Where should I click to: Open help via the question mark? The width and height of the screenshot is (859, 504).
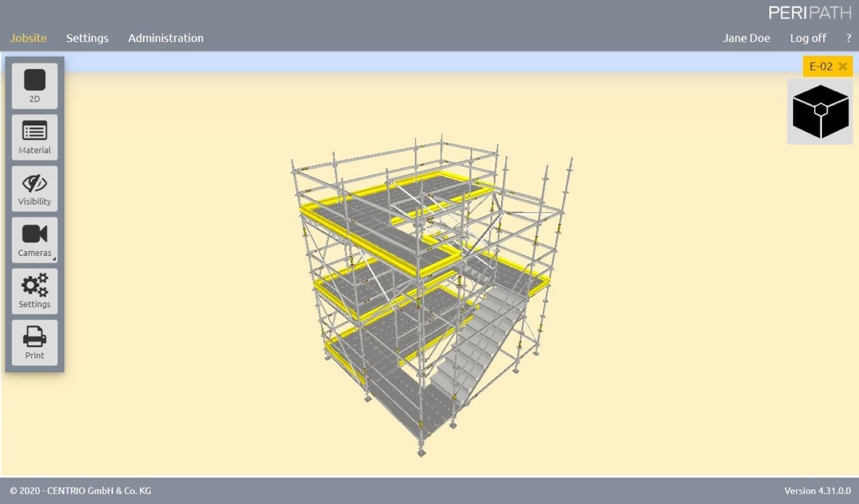click(x=848, y=38)
